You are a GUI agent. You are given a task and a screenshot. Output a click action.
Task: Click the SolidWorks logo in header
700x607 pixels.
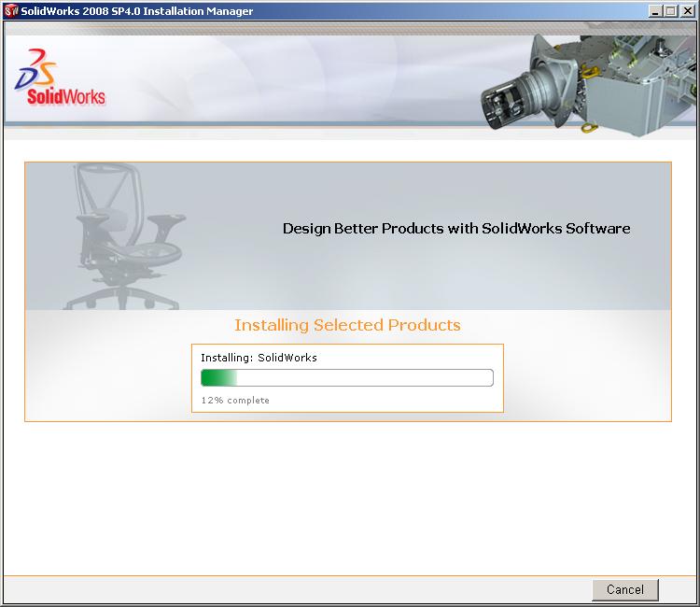[x=60, y=78]
